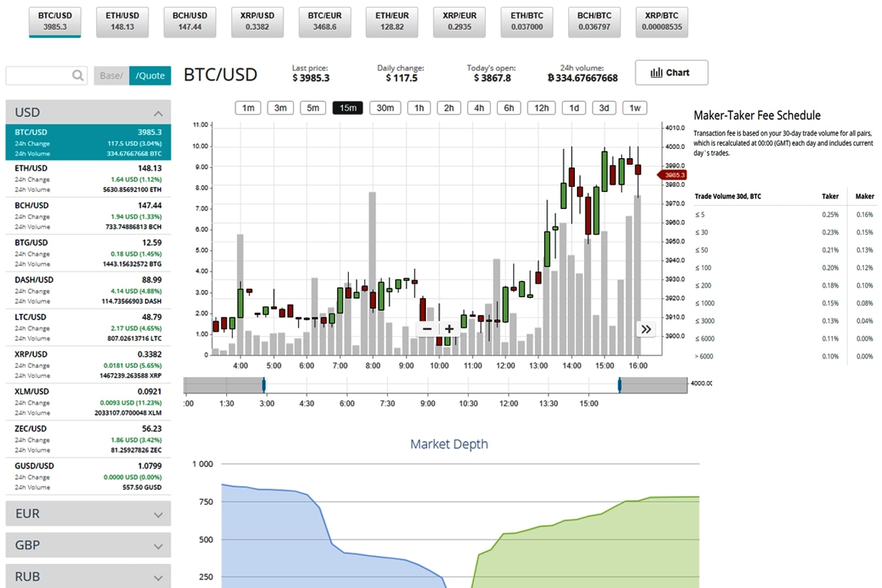Click the right range slider handle
Image resolution: width=882 pixels, height=588 pixels.
pyautogui.click(x=619, y=385)
